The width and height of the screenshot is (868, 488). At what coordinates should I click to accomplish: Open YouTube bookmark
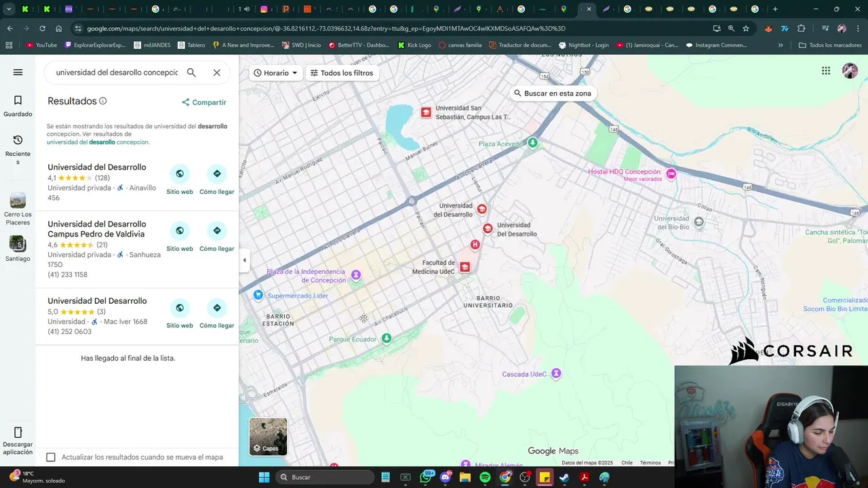41,45
